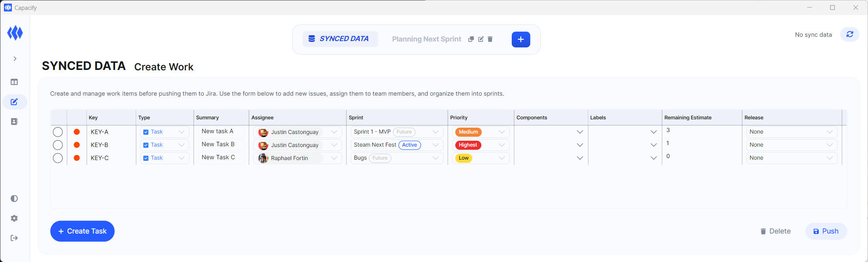Screen dimensions: 868x262
Task: Click the logout icon in sidebar
Action: pos(14,238)
